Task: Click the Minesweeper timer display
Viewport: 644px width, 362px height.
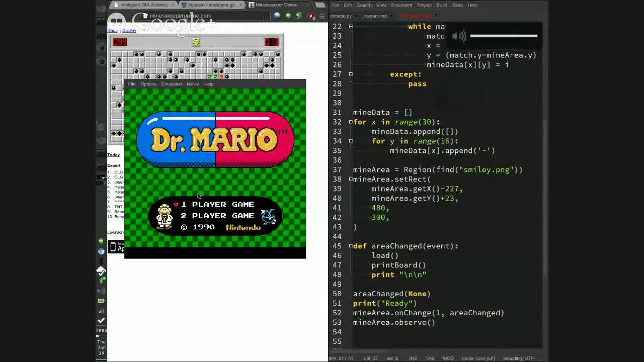Action: coord(272,42)
